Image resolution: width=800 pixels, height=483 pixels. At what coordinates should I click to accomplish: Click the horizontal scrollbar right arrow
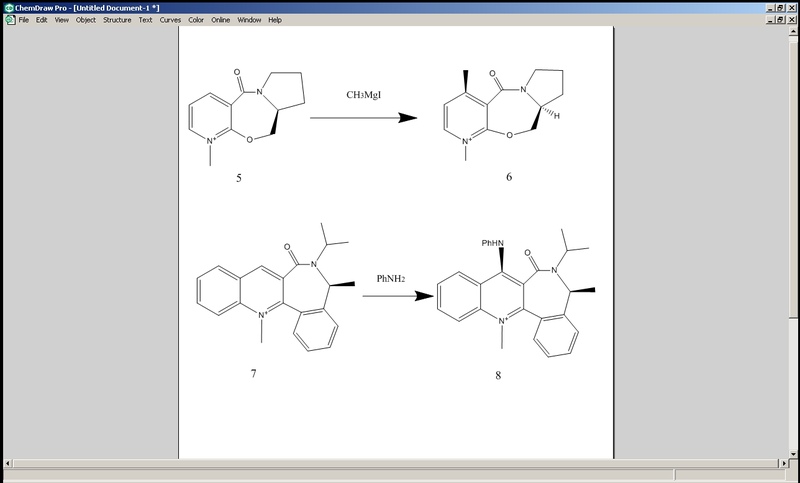click(x=784, y=463)
